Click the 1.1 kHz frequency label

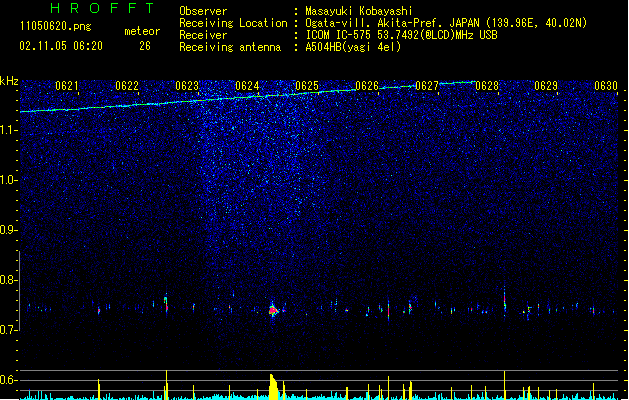tap(9, 130)
